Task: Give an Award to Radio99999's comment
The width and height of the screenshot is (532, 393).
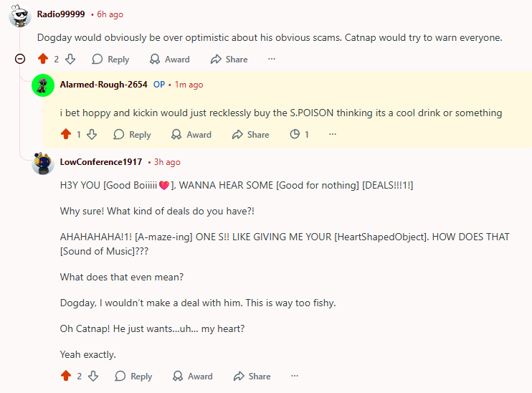Action: tap(169, 60)
